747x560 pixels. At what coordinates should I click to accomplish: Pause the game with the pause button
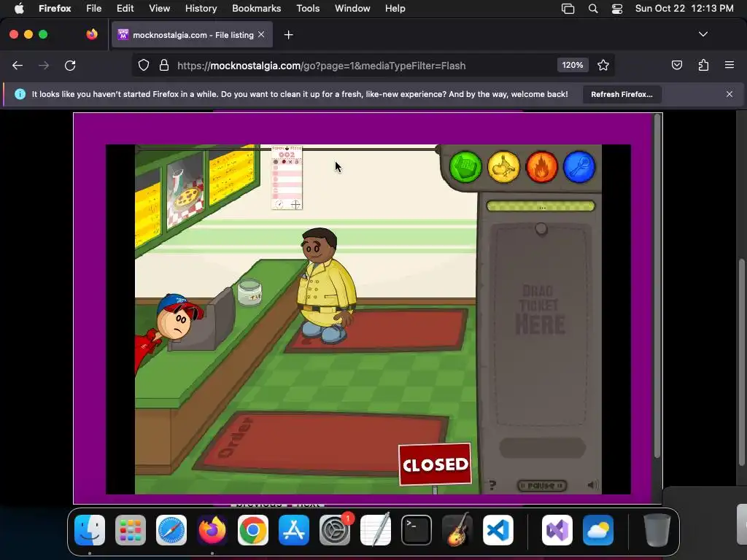click(x=542, y=485)
